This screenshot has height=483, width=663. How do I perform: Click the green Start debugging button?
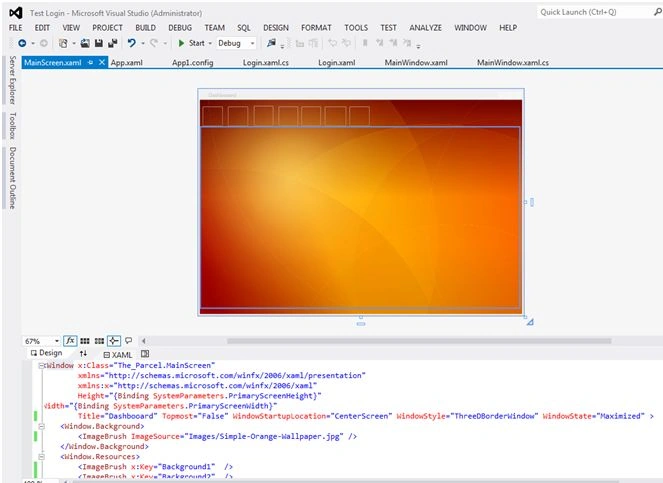click(x=192, y=43)
